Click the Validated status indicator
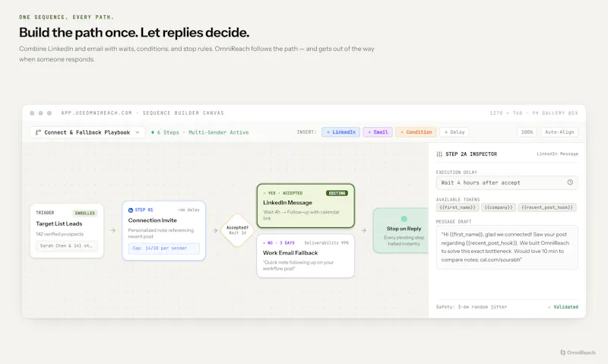 pos(563,307)
